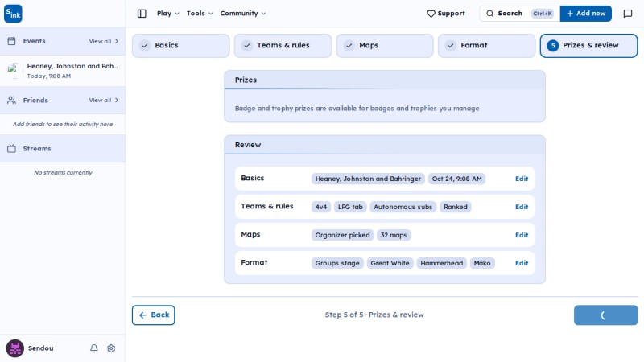The width and height of the screenshot is (644, 362).
Task: Click the Streams TV icon
Action: [11, 149]
